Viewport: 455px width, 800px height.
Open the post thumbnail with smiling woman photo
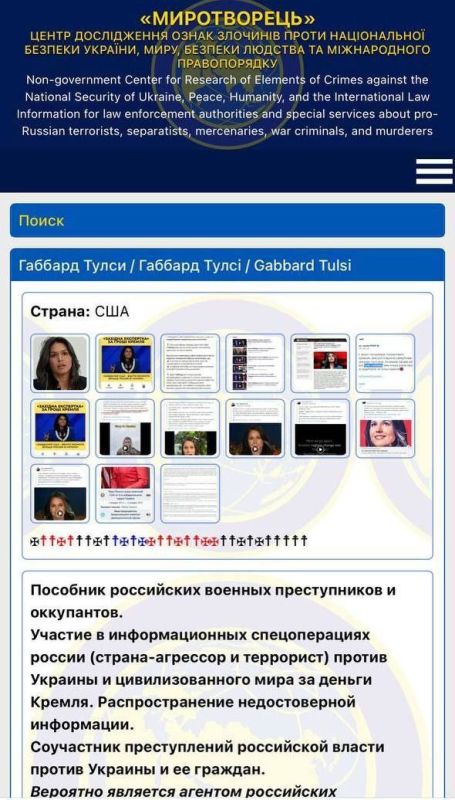[386, 428]
